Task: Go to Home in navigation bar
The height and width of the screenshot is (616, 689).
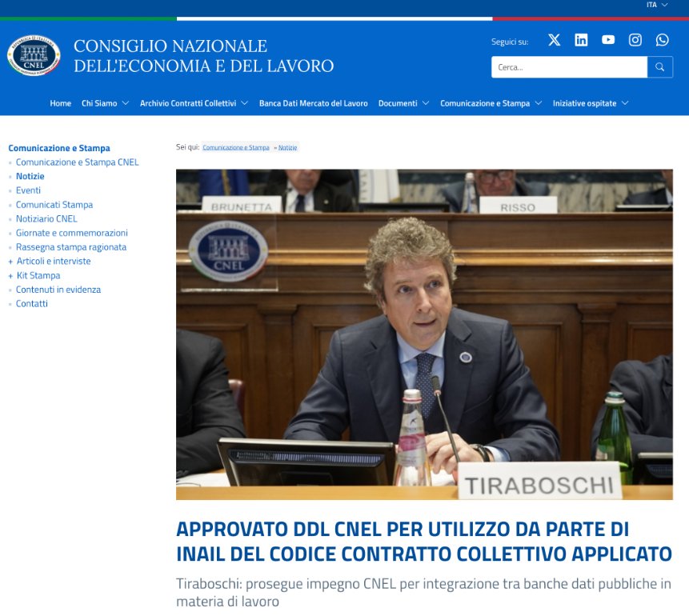Action: point(61,103)
